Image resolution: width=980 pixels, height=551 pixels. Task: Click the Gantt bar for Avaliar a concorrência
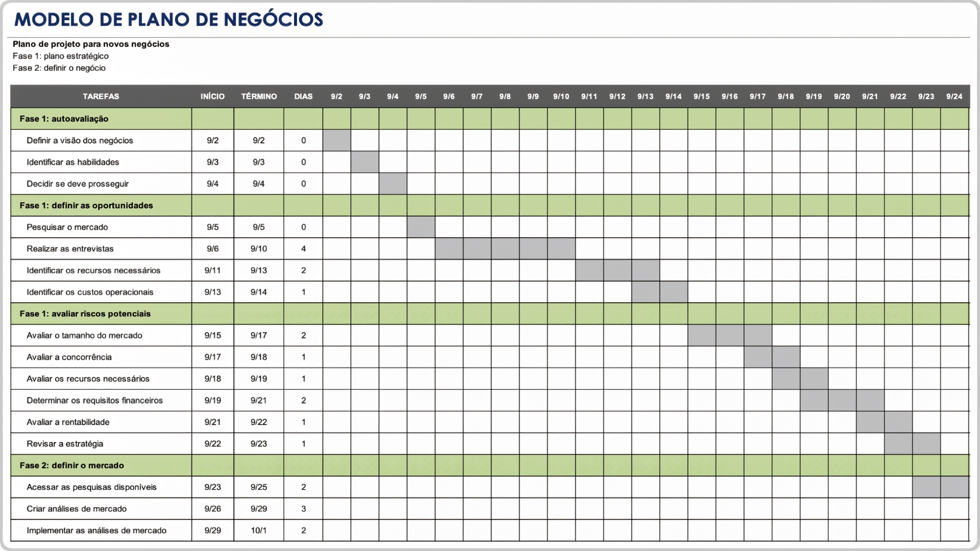772,357
